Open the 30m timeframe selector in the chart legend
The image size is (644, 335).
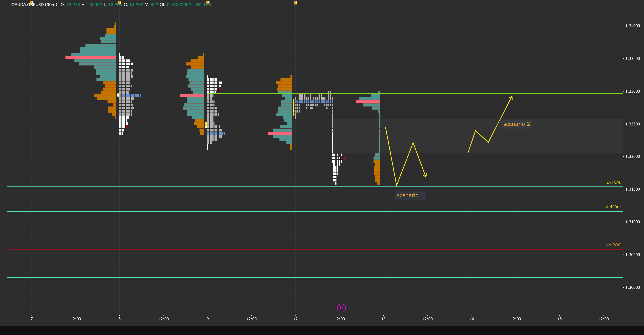[51, 4]
